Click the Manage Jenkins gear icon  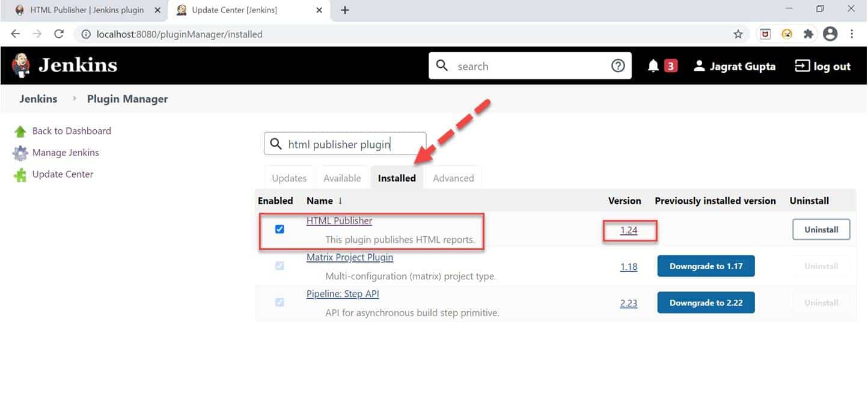point(20,153)
